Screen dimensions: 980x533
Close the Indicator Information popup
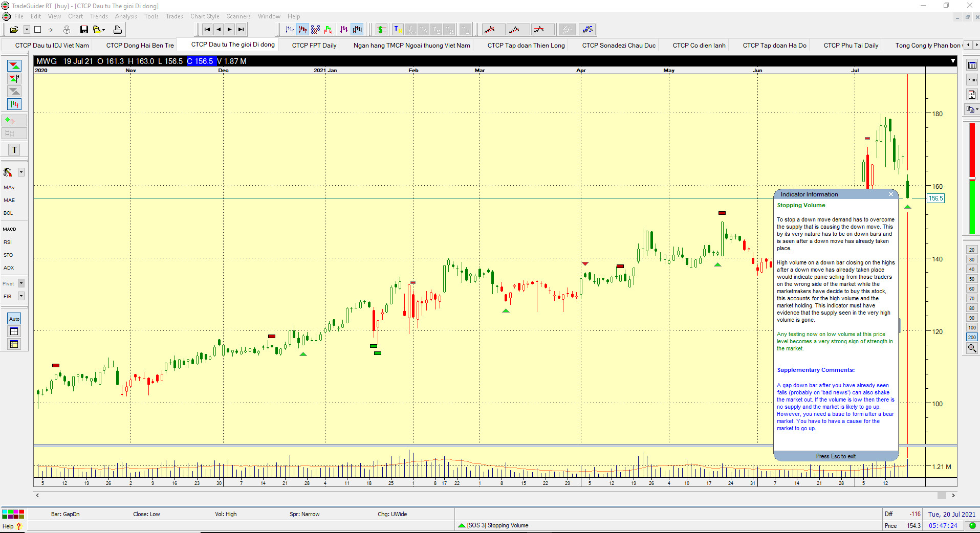[891, 194]
